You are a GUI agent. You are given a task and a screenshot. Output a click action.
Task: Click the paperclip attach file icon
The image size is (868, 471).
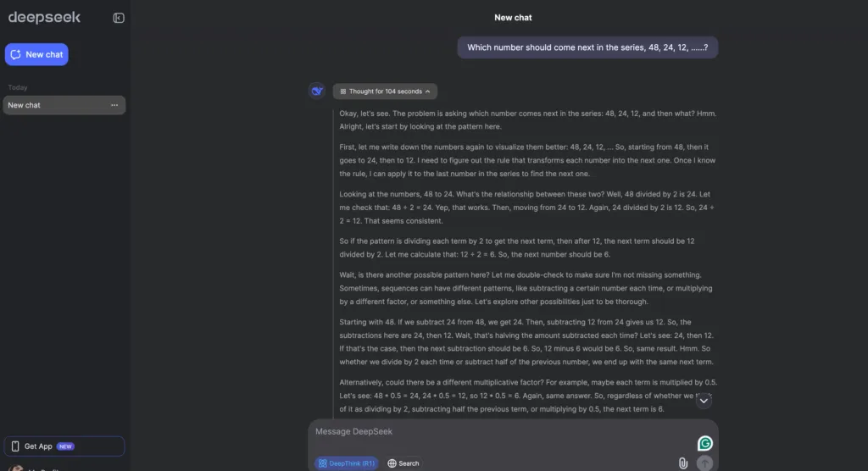coord(682,463)
